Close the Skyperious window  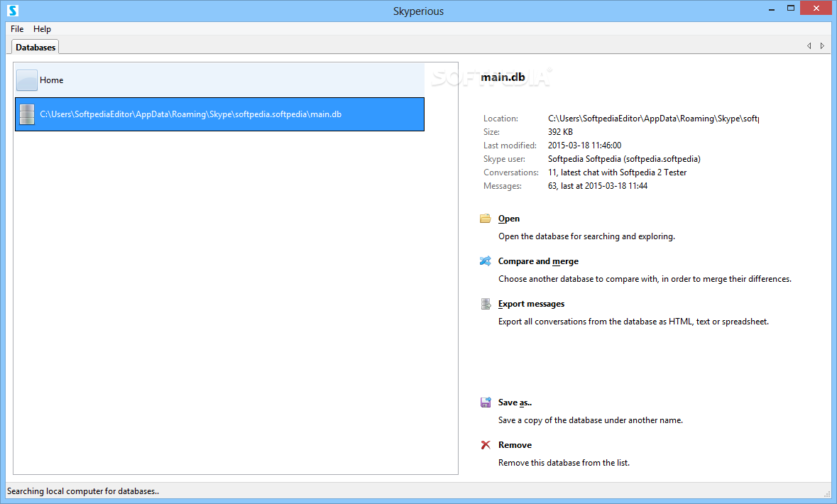pyautogui.click(x=816, y=8)
